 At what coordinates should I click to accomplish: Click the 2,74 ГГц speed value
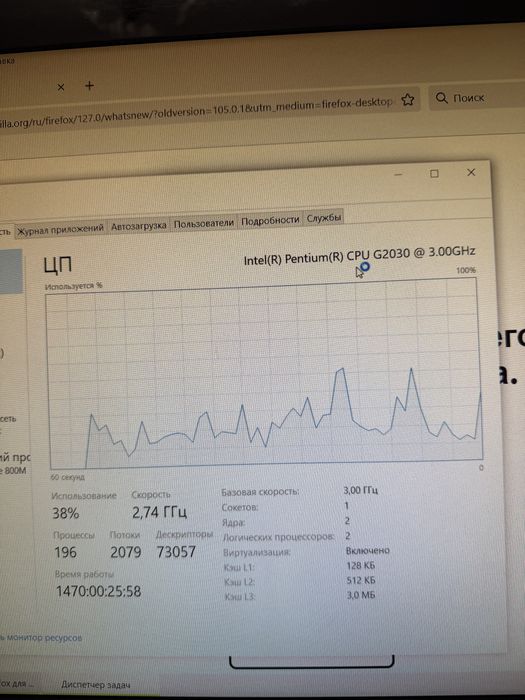coord(159,512)
